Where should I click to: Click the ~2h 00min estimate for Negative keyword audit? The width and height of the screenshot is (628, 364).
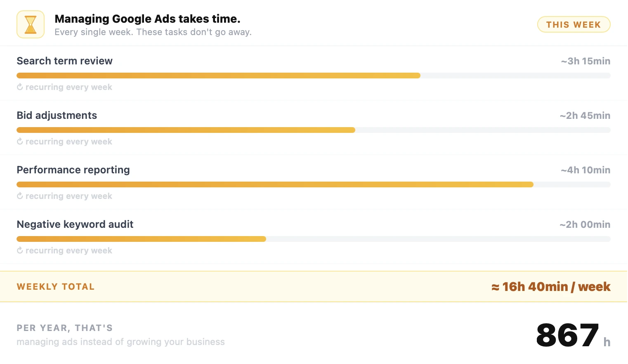tap(585, 224)
